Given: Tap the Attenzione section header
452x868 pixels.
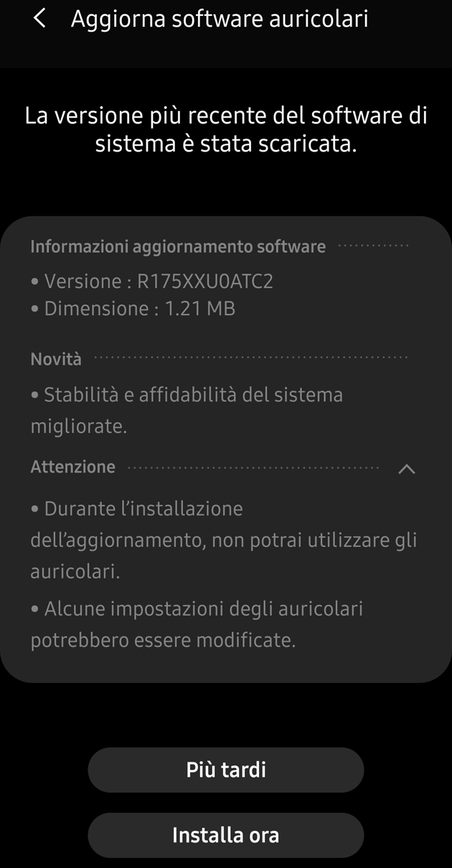Looking at the screenshot, I should [72, 467].
